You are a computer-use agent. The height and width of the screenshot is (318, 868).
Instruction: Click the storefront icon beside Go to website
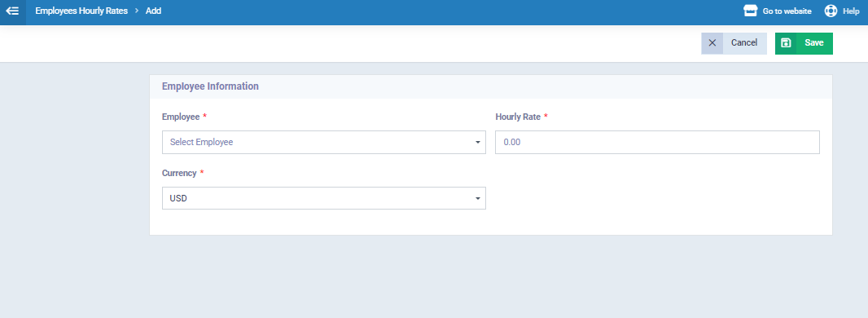750,11
